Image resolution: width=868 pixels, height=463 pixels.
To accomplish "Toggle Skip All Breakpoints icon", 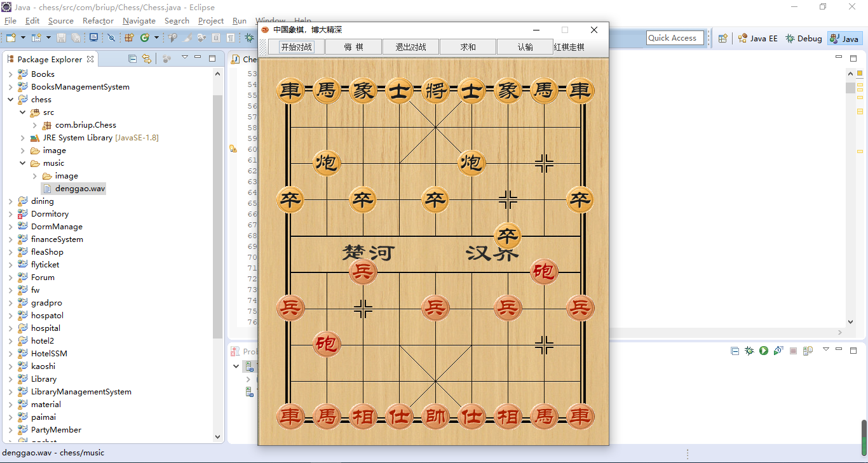I will click(x=111, y=38).
